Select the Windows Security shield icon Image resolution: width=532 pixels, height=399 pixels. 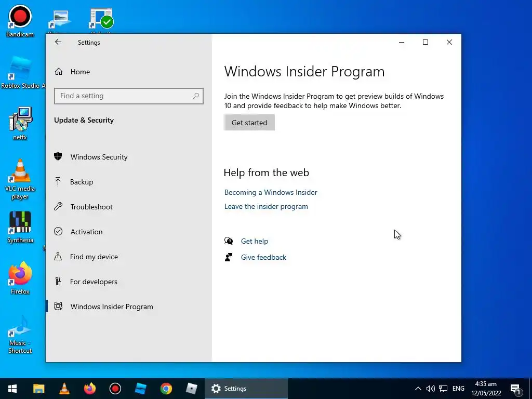(58, 156)
